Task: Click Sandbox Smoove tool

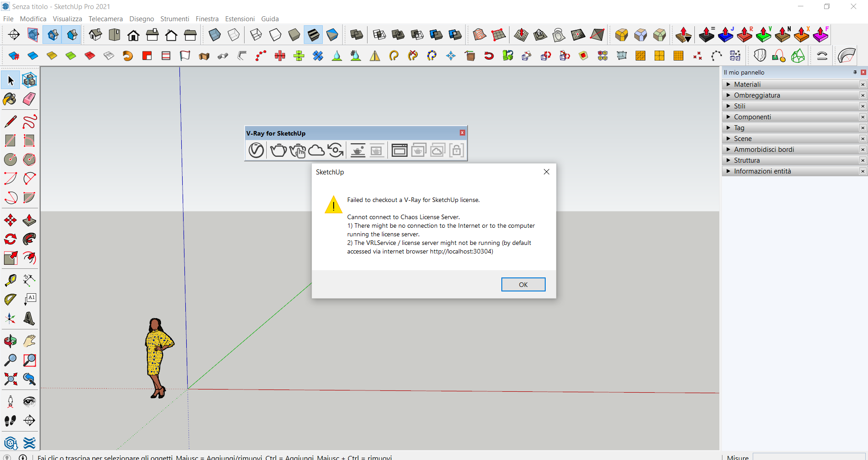Action: coord(521,35)
